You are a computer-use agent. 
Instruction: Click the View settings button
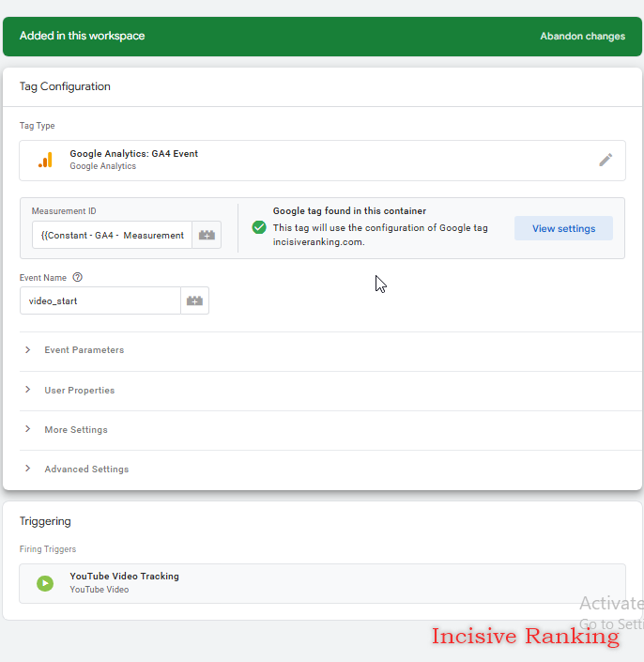click(x=563, y=228)
